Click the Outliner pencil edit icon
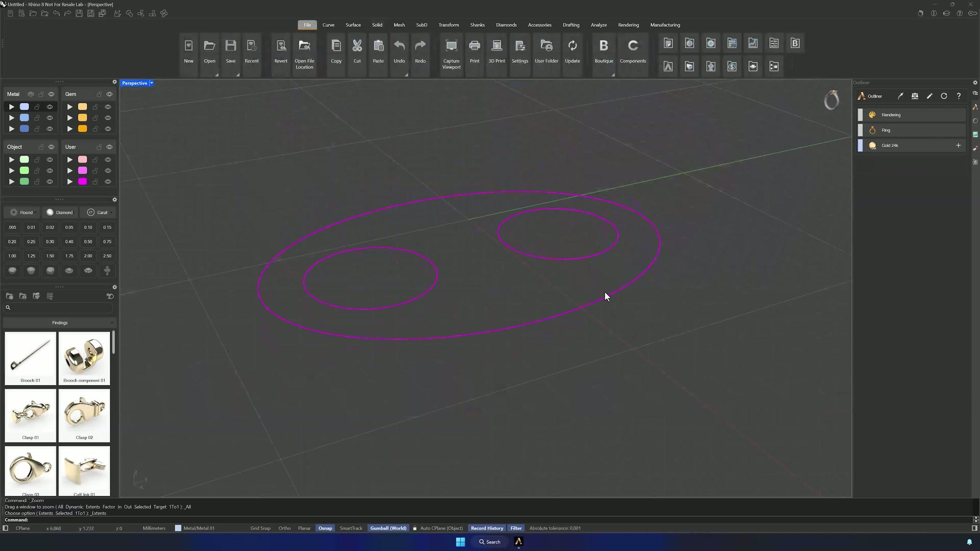 point(929,96)
